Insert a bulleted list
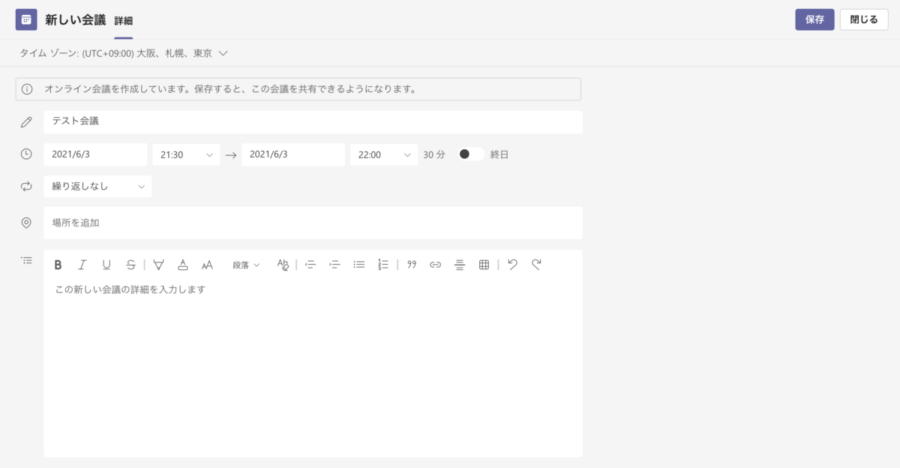This screenshot has height=468, width=900. tap(359, 265)
